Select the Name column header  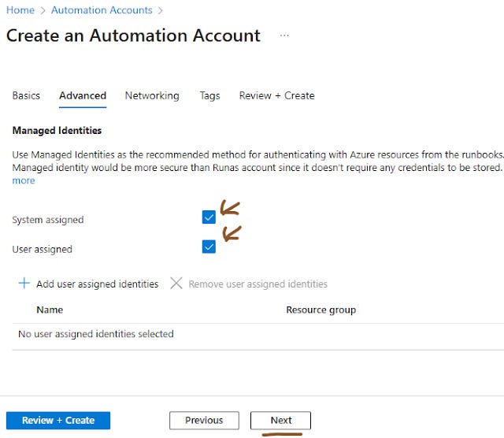50,310
